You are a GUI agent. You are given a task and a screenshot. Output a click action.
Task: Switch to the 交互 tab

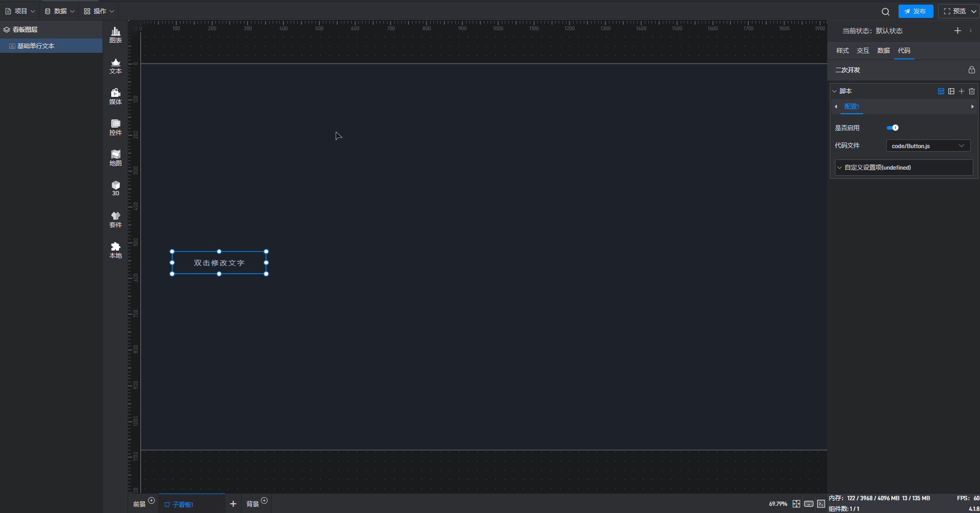point(863,50)
